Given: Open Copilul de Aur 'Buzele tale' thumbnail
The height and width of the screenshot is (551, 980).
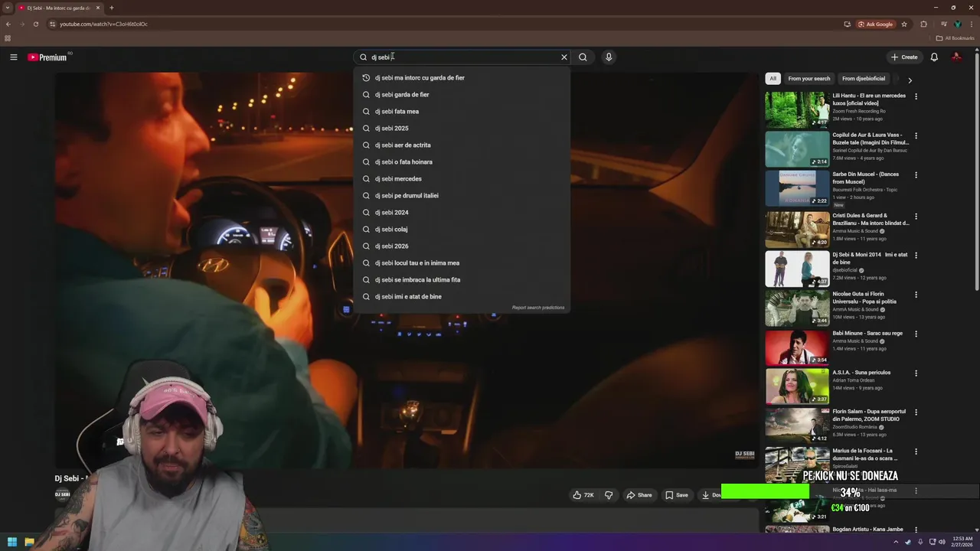Looking at the screenshot, I should point(797,149).
